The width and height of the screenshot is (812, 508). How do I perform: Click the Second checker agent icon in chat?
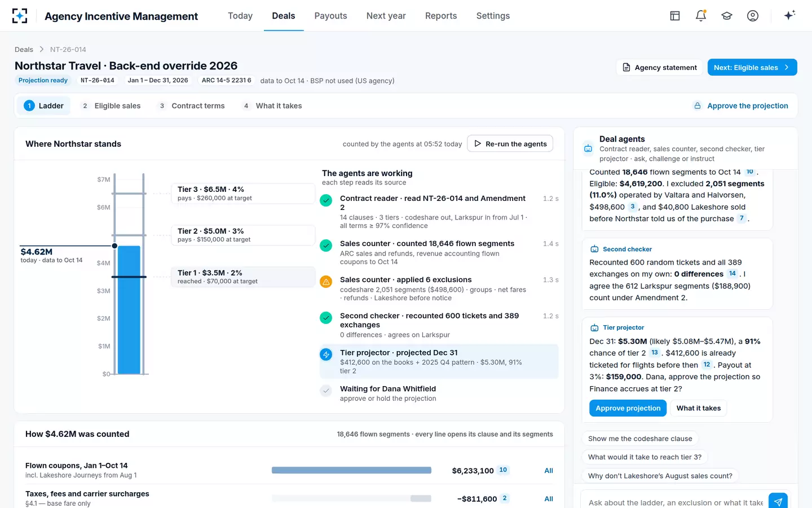click(594, 249)
